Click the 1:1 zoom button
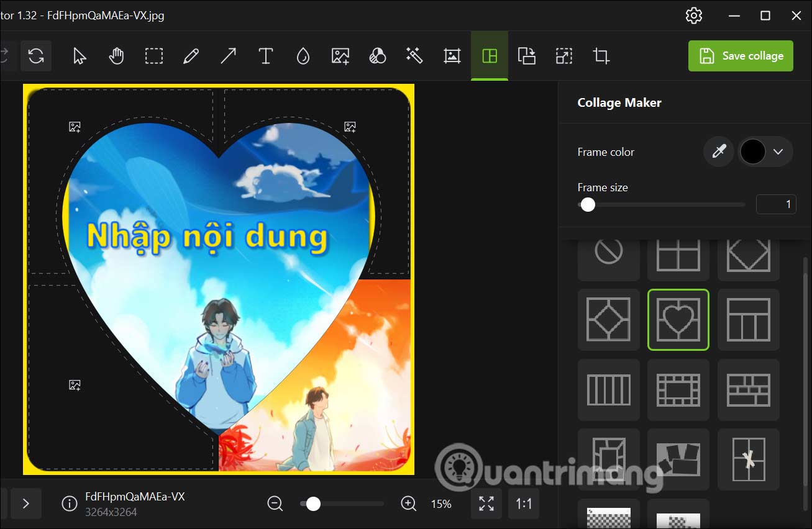The image size is (812, 529). [x=523, y=504]
